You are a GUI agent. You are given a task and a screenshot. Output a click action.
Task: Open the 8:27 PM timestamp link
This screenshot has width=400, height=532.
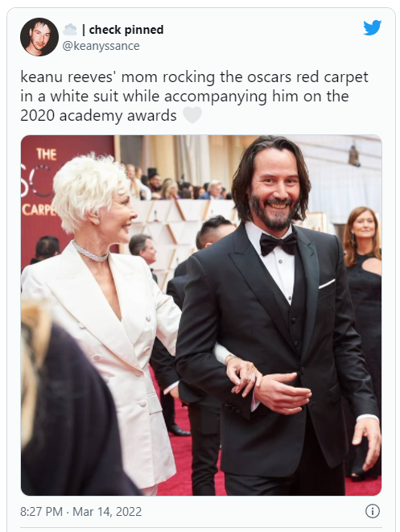[41, 511]
